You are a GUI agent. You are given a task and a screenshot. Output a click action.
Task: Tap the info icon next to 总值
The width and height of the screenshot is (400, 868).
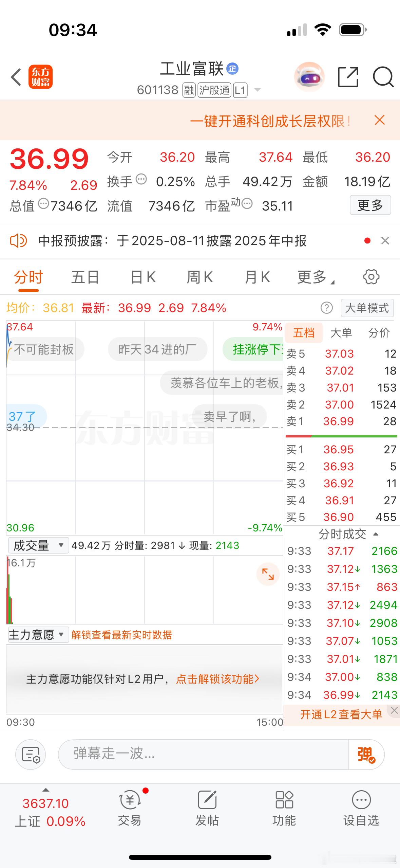click(43, 204)
